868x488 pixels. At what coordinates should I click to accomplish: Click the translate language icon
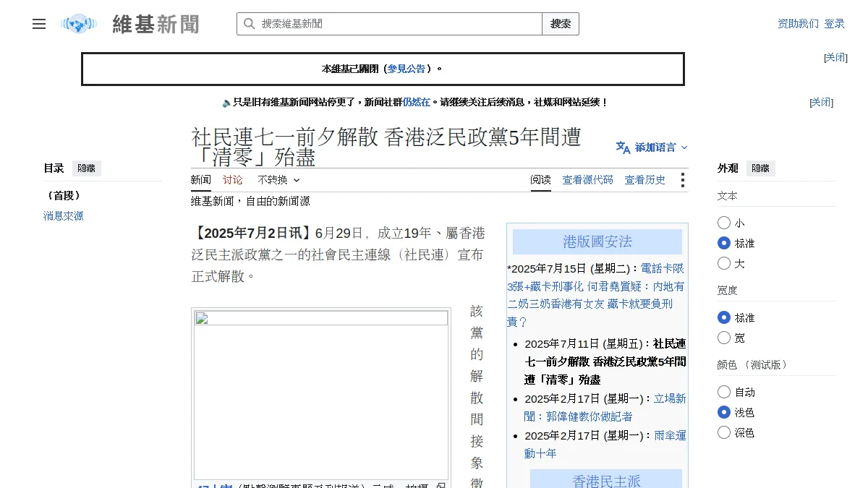pyautogui.click(x=623, y=147)
